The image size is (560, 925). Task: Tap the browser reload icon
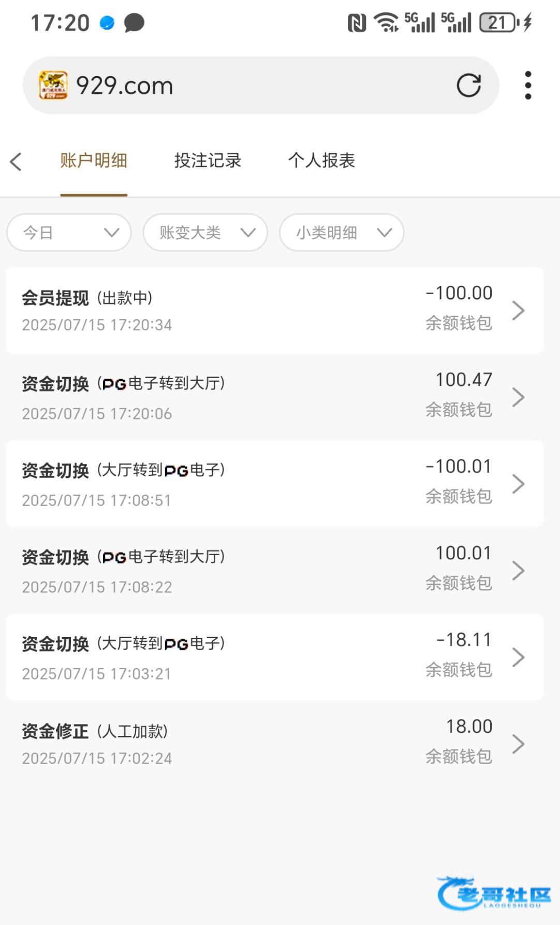(x=468, y=85)
